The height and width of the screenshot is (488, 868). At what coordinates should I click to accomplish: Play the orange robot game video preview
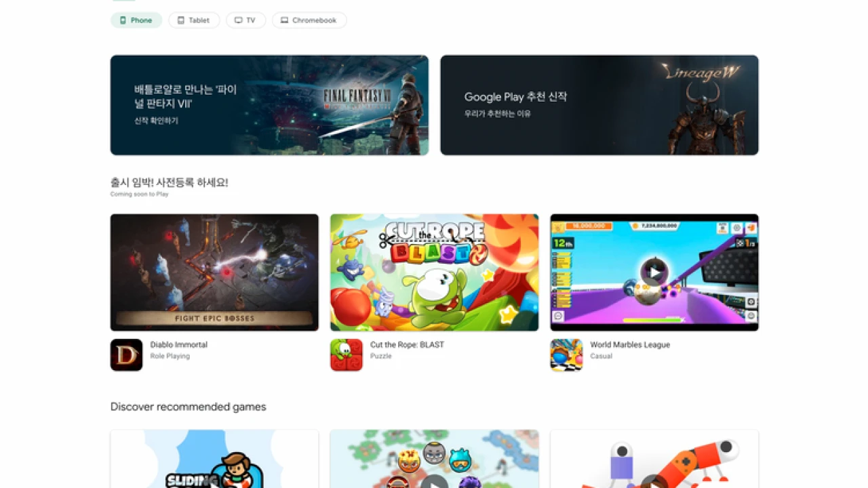[x=654, y=483]
